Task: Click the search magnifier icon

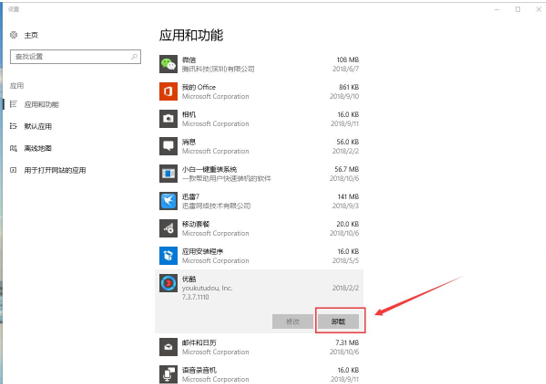Action: pos(134,56)
